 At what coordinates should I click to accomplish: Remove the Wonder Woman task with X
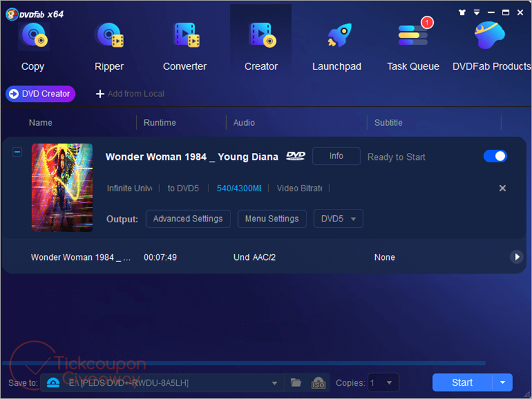(x=502, y=188)
